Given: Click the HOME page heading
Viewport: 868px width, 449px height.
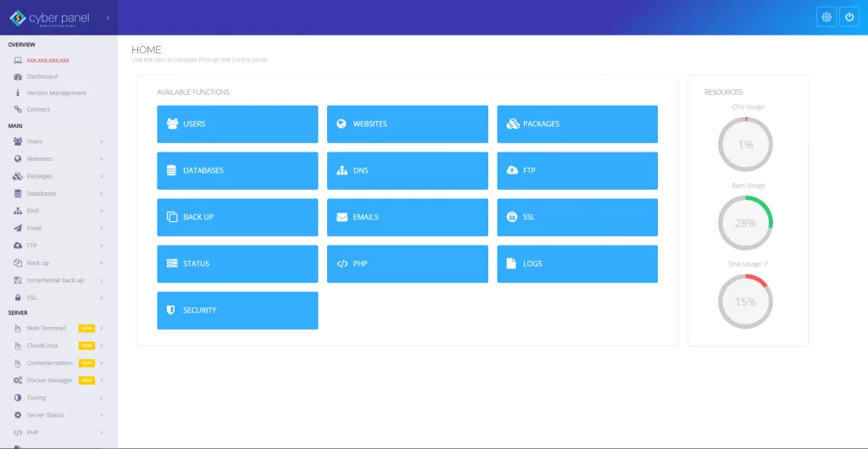Looking at the screenshot, I should 147,50.
